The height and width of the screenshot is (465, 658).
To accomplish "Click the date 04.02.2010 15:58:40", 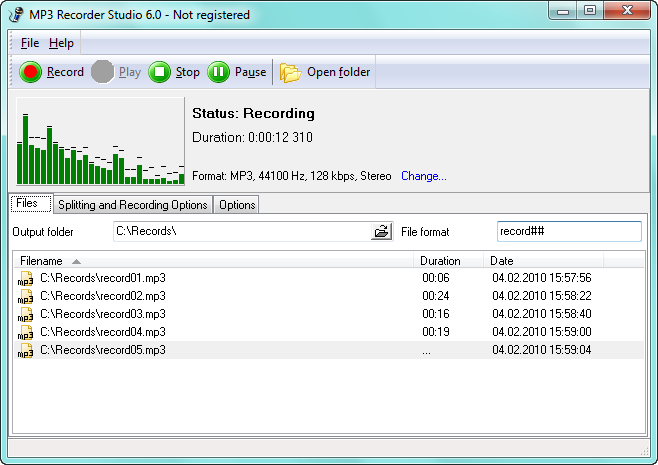I will [542, 314].
